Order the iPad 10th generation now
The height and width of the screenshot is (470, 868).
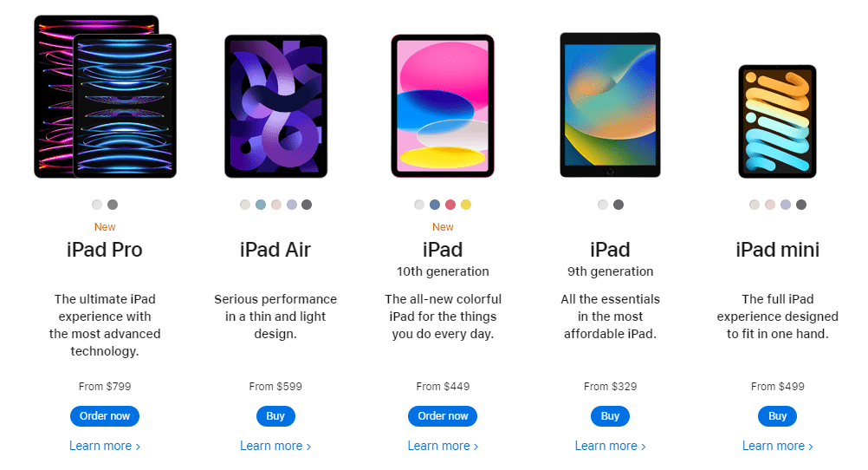(443, 415)
